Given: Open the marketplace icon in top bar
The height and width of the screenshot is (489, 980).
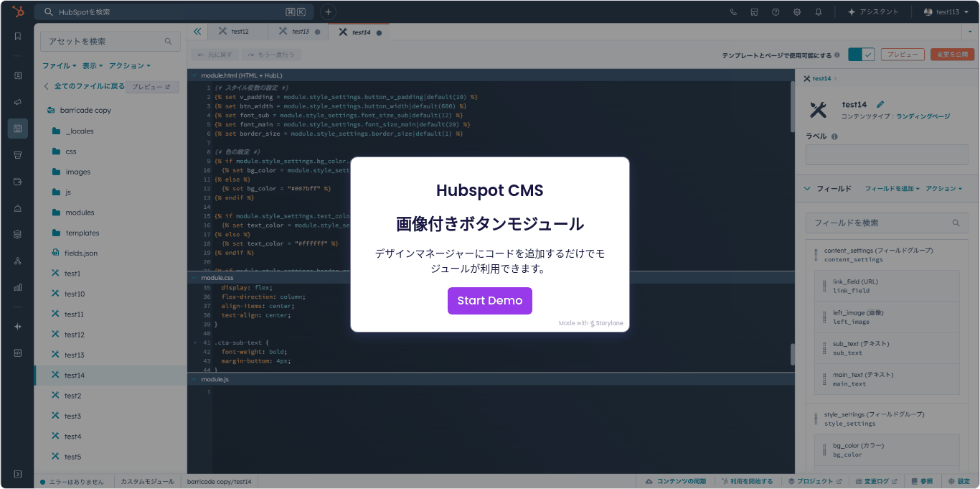Looking at the screenshot, I should click(x=754, y=12).
